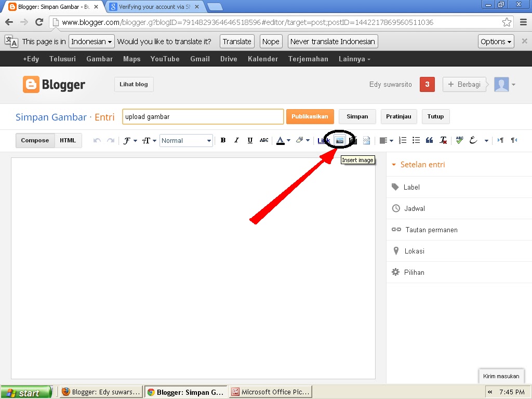Open Label post setting
The image size is (532, 399).
click(459, 187)
